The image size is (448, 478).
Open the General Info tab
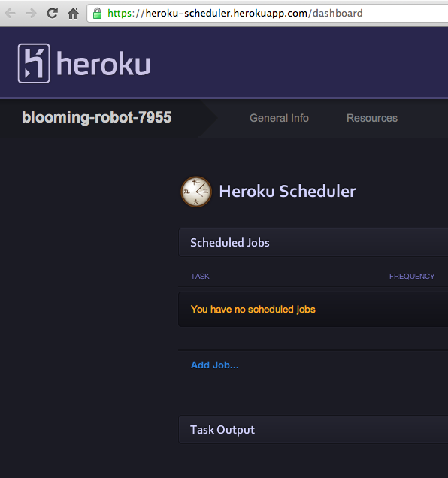tap(279, 118)
